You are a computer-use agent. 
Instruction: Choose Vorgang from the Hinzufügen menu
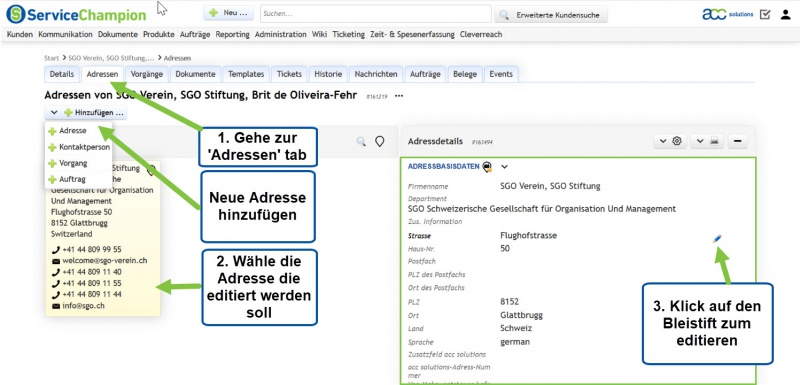click(73, 163)
